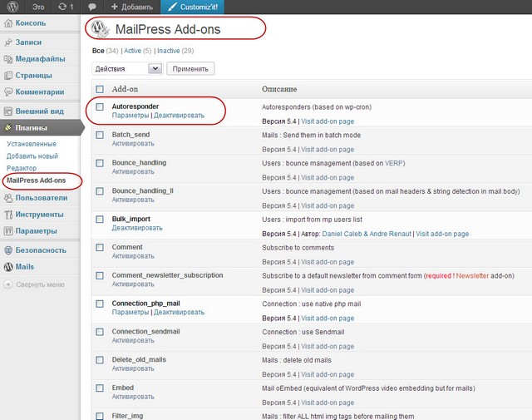
Task: Check the Embed row checkbox
Action: (100, 388)
